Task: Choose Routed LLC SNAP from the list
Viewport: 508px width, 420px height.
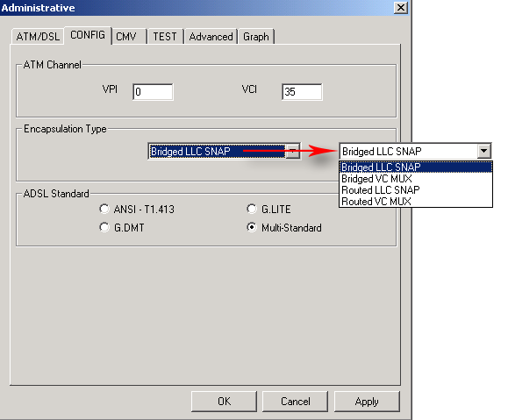Action: coord(416,190)
